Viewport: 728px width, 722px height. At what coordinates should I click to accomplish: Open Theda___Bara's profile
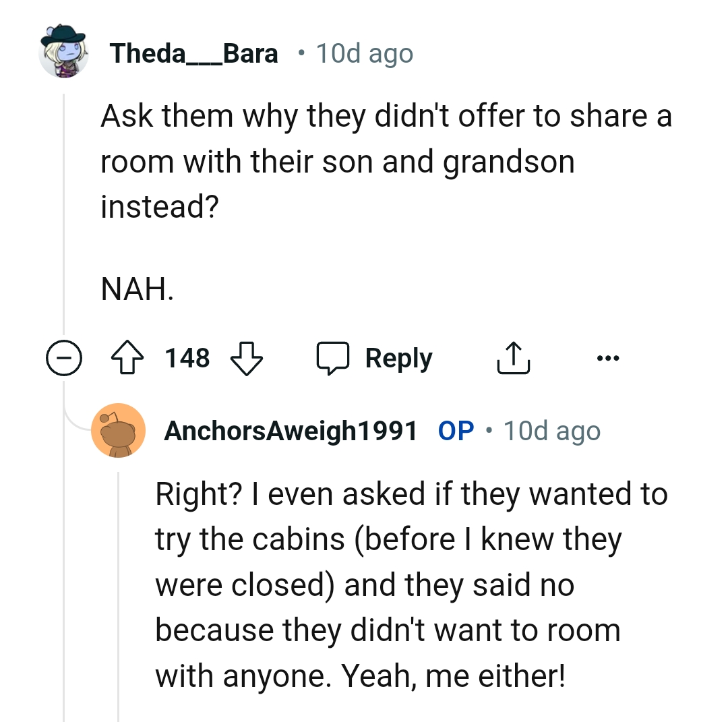(x=194, y=53)
